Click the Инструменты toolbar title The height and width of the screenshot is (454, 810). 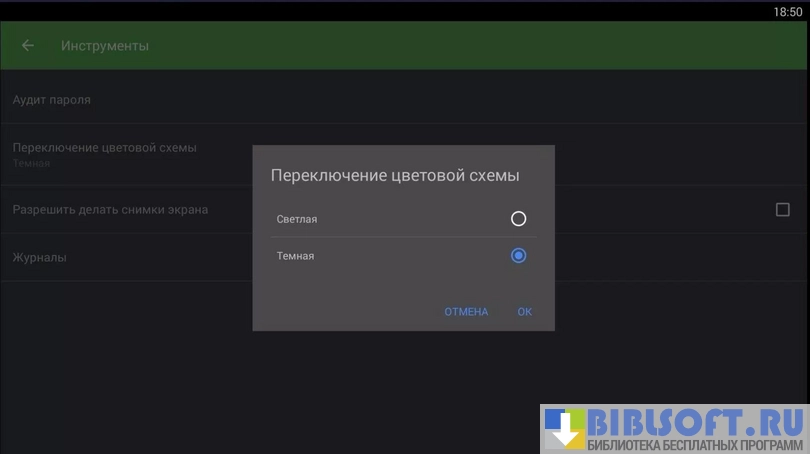tap(105, 46)
